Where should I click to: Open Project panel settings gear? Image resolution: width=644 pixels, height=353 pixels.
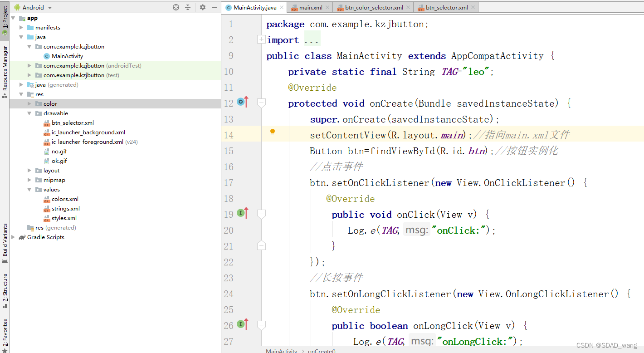pos(203,7)
